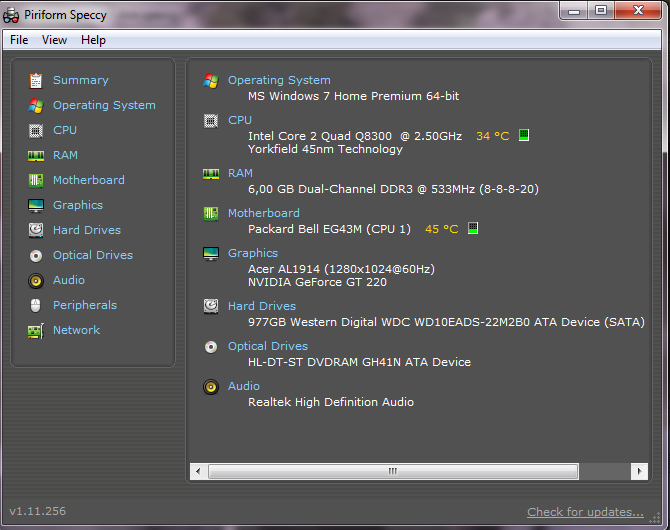Viewport: 670px width, 530px height.
Task: Click the Graphics monitor icon in sidebar
Action: tap(36, 206)
